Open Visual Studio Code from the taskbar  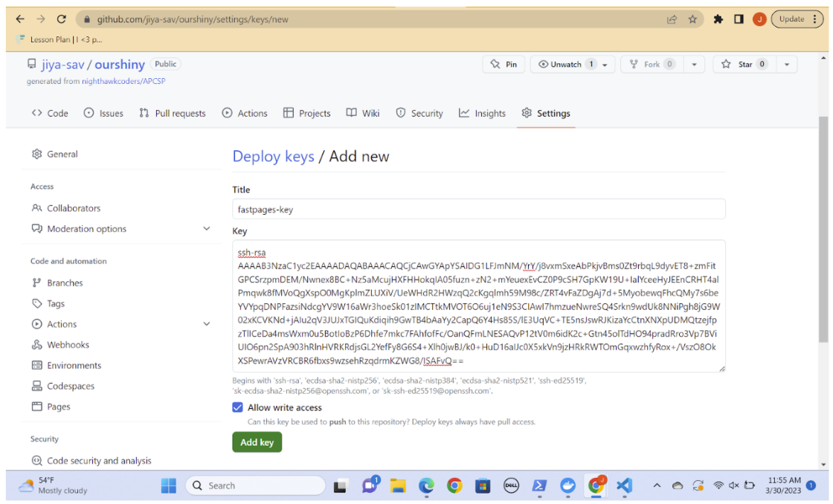pyautogui.click(x=624, y=486)
